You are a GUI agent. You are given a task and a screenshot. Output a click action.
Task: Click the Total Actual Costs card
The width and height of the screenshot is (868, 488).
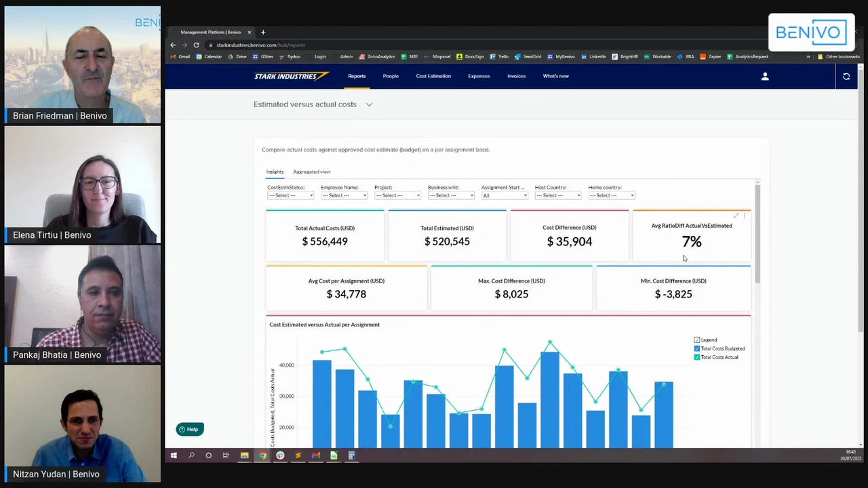325,235
